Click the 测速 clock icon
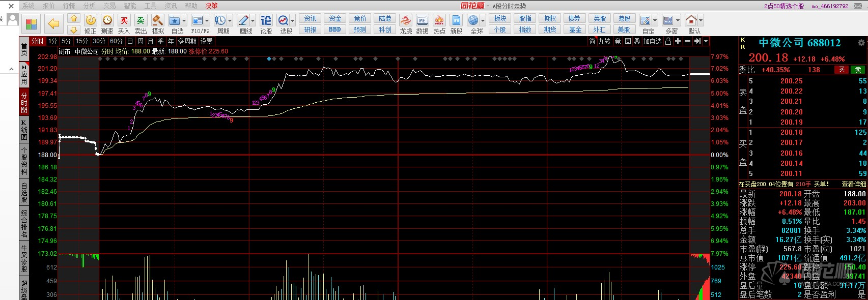Viewport: 868px width, 300px height. click(107, 20)
